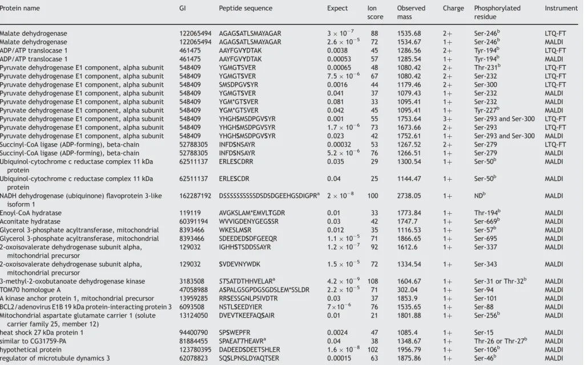
Task: Click the Ser-57 residue cell
Action: 485,230
